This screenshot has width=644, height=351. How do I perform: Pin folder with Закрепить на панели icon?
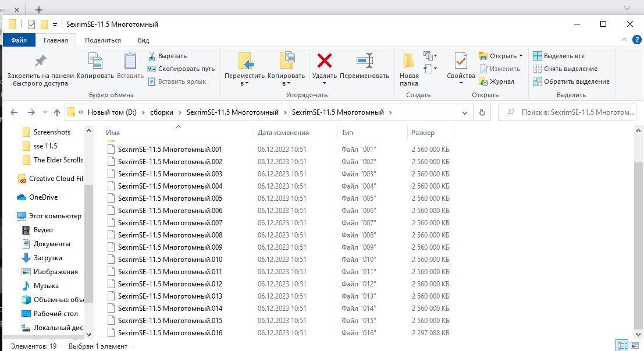tap(40, 61)
